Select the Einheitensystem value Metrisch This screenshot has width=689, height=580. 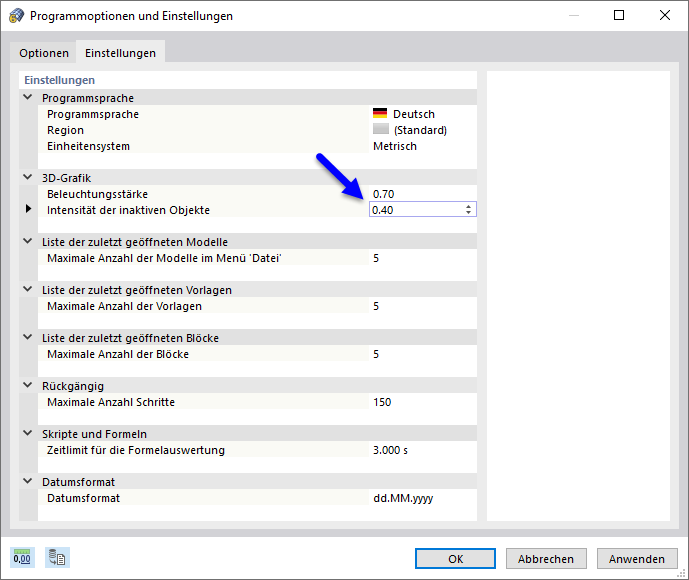point(395,146)
